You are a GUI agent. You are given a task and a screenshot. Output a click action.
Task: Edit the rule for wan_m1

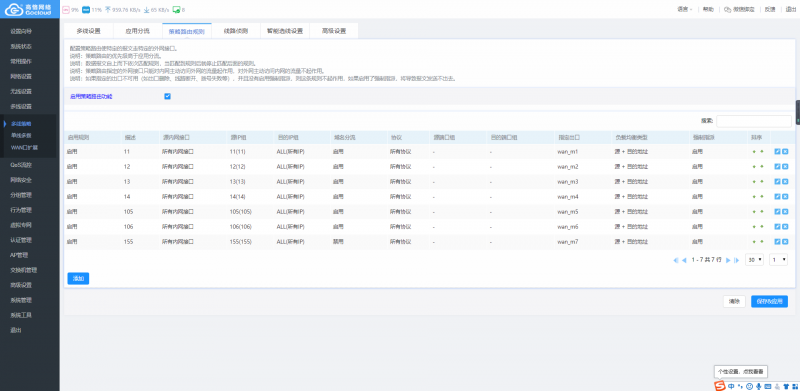[x=777, y=152]
